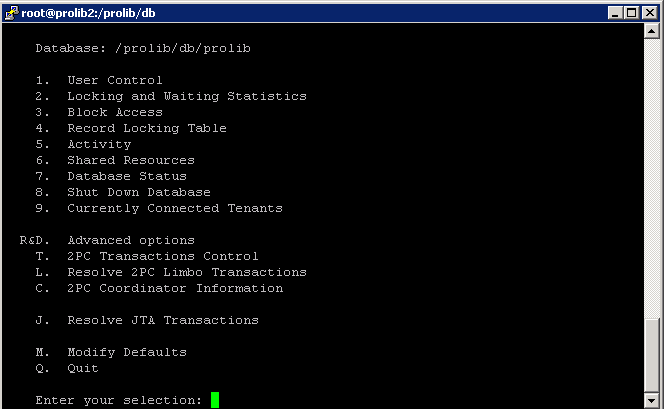
Task: Click Resolve JTA Transactions entry
Action: click(147, 320)
